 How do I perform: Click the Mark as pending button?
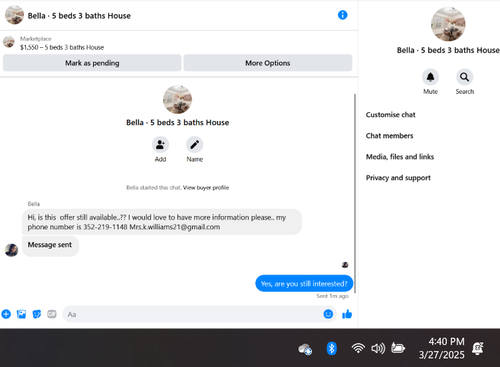(x=92, y=63)
